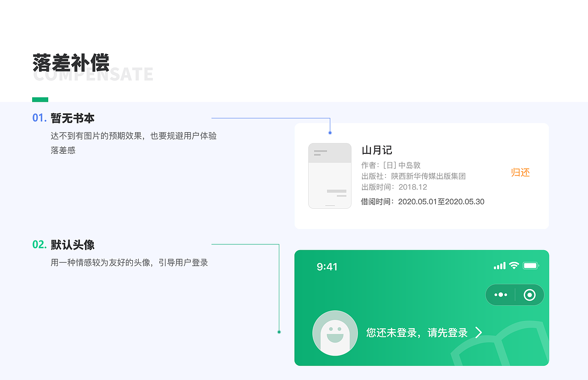Click the battery indicator in the status bar
The height and width of the screenshot is (380, 588).
click(531, 266)
